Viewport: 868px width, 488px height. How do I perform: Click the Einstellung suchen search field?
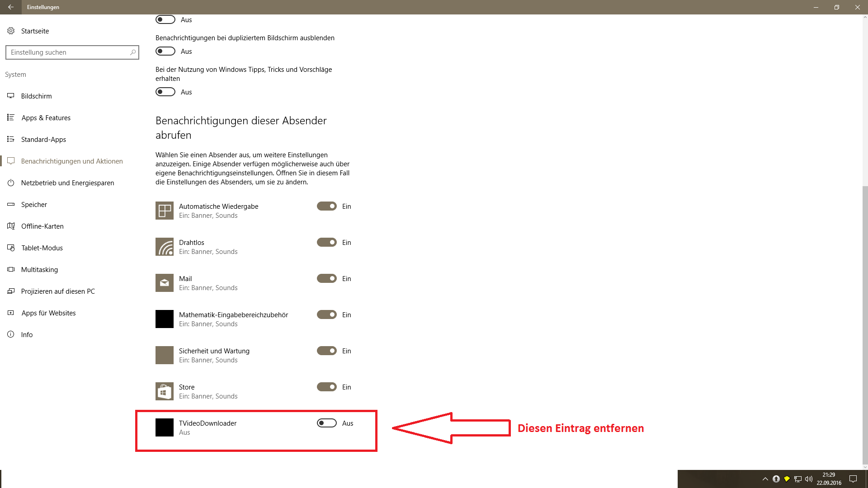(68, 52)
